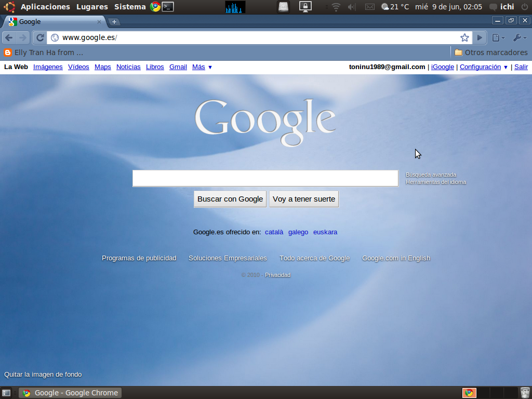Minimize the Chrome window
The image size is (532, 399).
click(498, 21)
